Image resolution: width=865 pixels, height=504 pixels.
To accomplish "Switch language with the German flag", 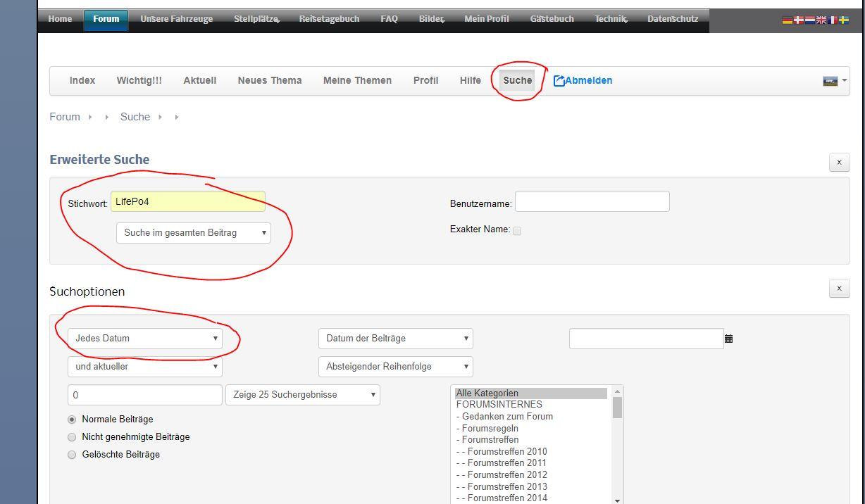I will point(787,20).
